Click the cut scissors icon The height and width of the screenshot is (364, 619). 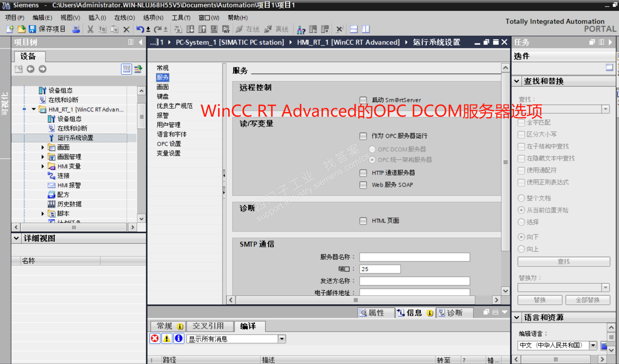point(90,29)
